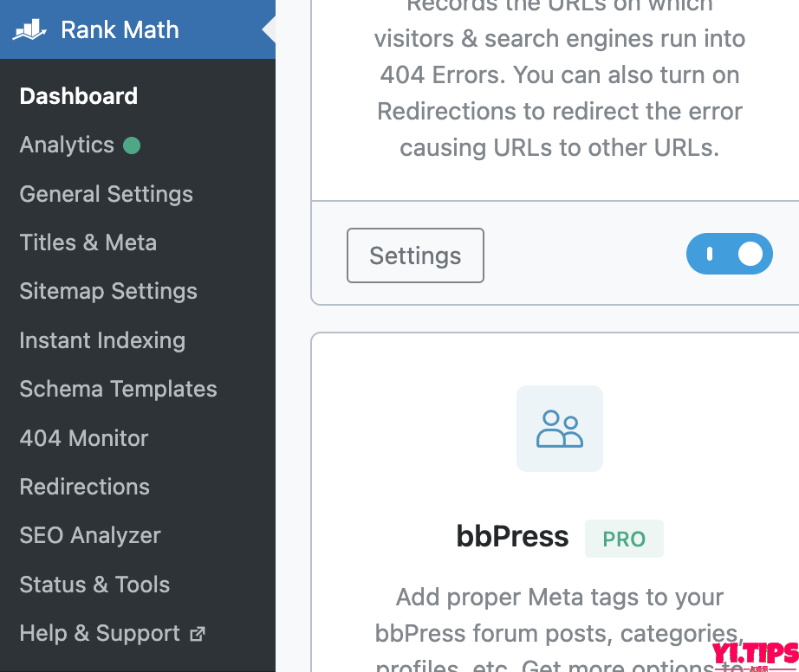
Task: Click the bbPress users icon
Action: (x=560, y=429)
